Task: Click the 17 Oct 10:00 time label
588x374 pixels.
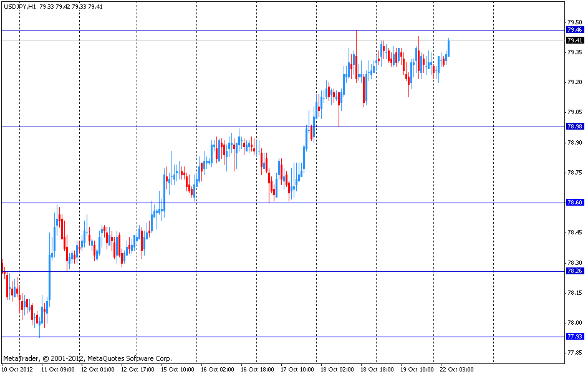Action: click(298, 369)
